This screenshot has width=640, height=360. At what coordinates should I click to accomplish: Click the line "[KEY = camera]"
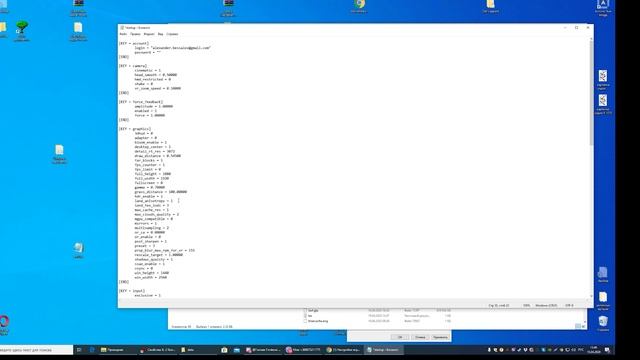tap(133, 66)
